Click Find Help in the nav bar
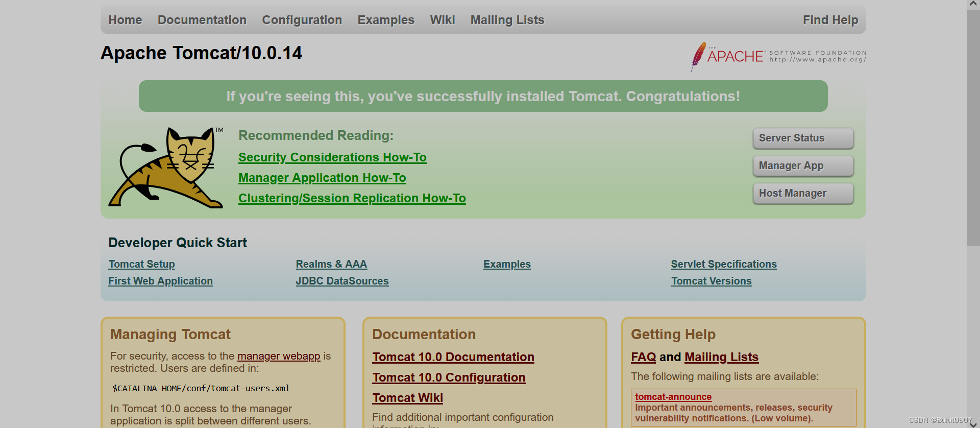980x428 pixels. point(830,20)
